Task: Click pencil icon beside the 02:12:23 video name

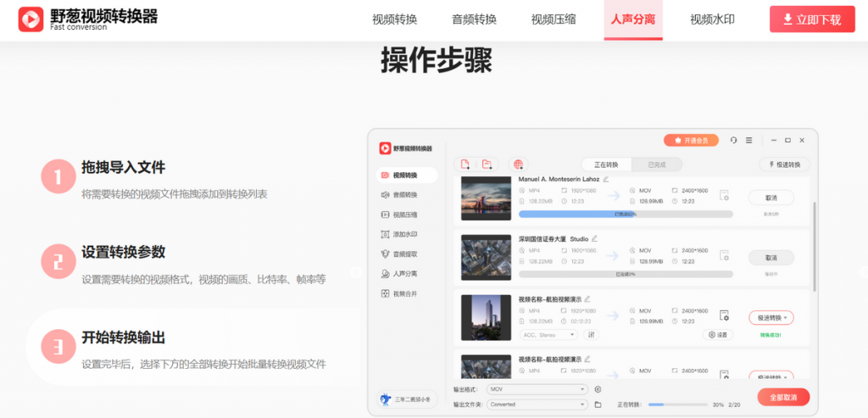Action: [587, 299]
